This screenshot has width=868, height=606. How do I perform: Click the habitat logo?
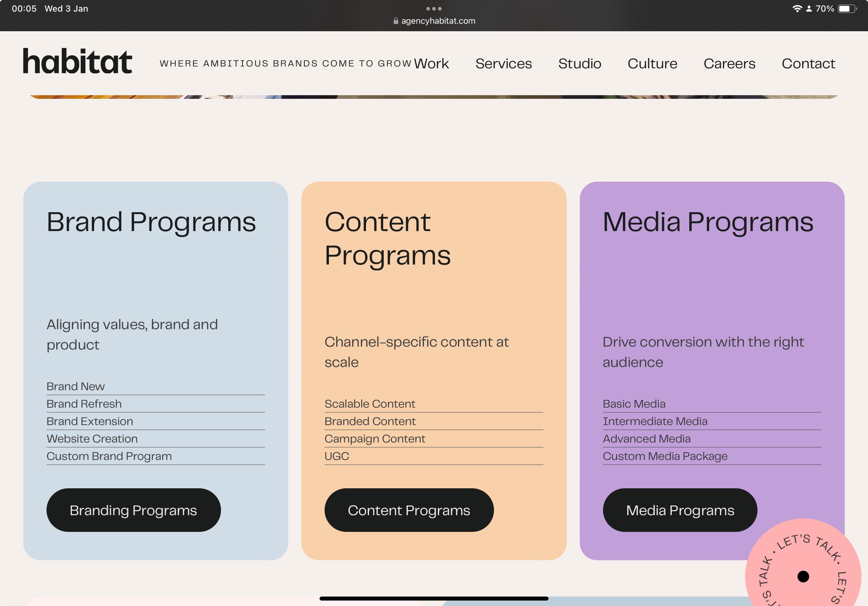click(x=77, y=61)
